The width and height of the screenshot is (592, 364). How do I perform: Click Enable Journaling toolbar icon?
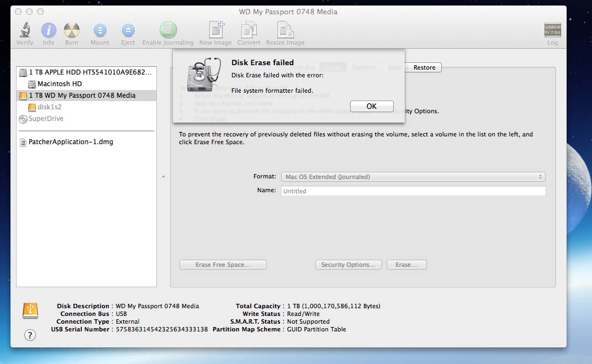[168, 30]
